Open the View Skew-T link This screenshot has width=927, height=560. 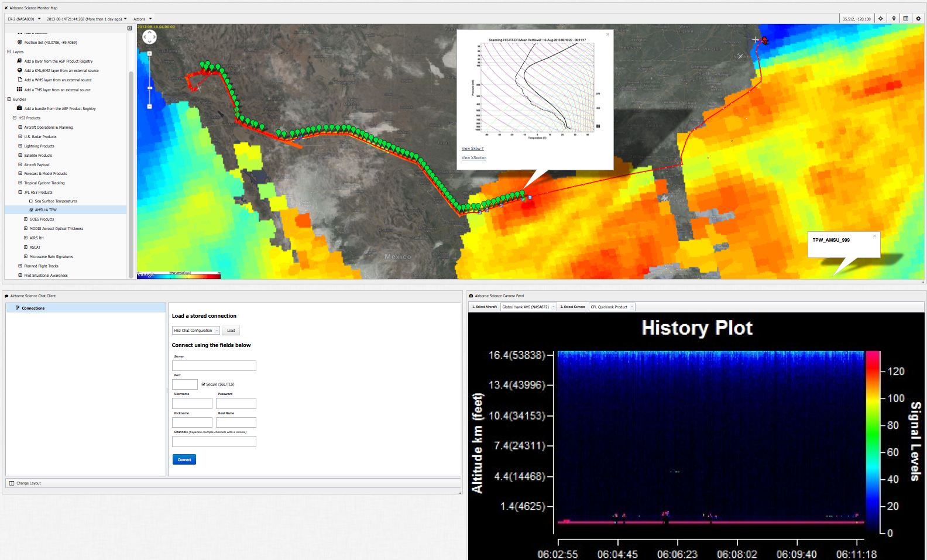pos(473,149)
